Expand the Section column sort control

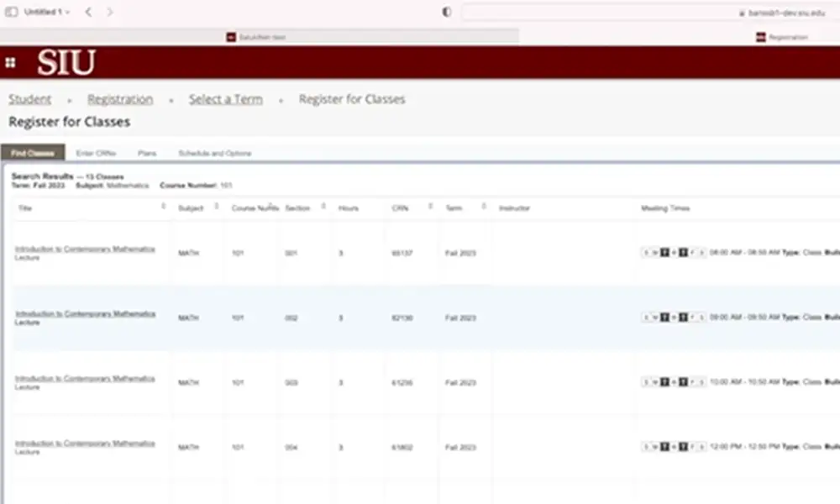[323, 207]
